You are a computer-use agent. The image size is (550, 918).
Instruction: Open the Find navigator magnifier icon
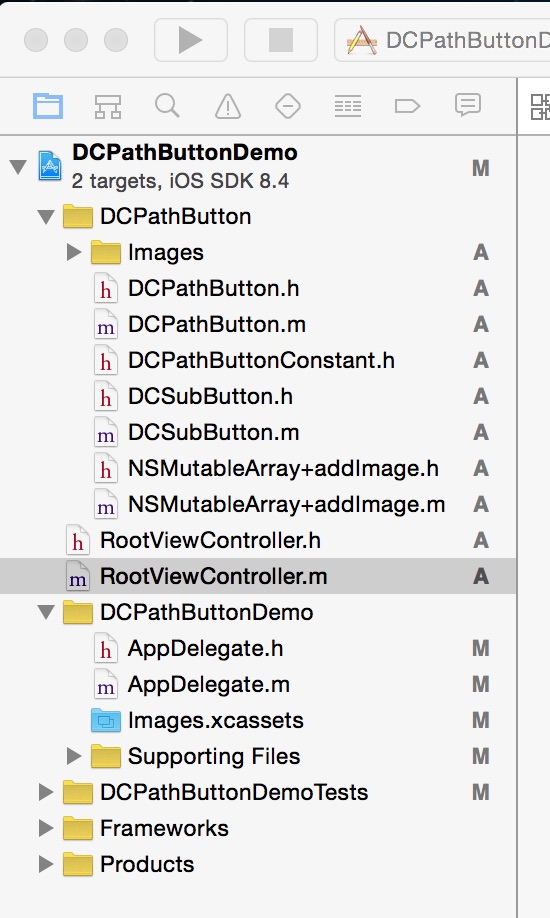click(167, 106)
